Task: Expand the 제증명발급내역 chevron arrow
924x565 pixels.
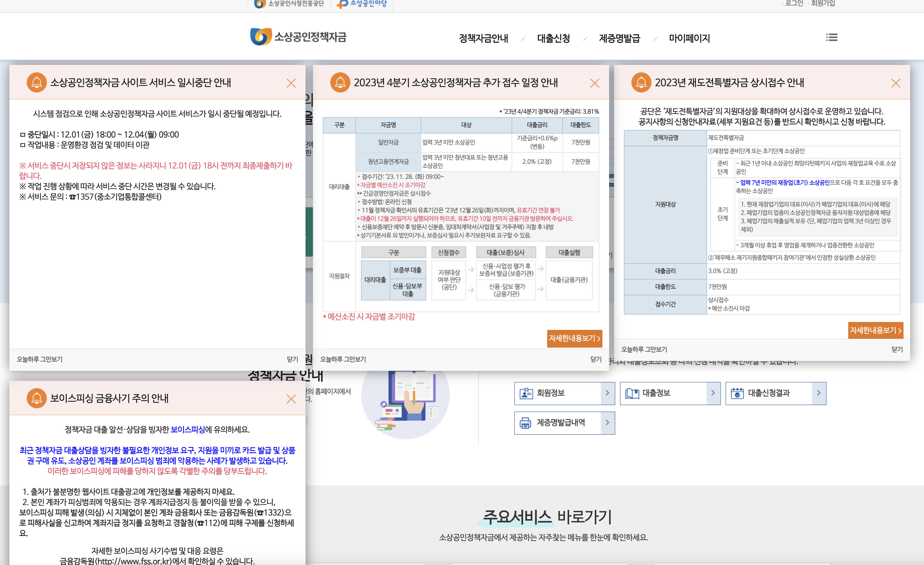Action: 608,423
